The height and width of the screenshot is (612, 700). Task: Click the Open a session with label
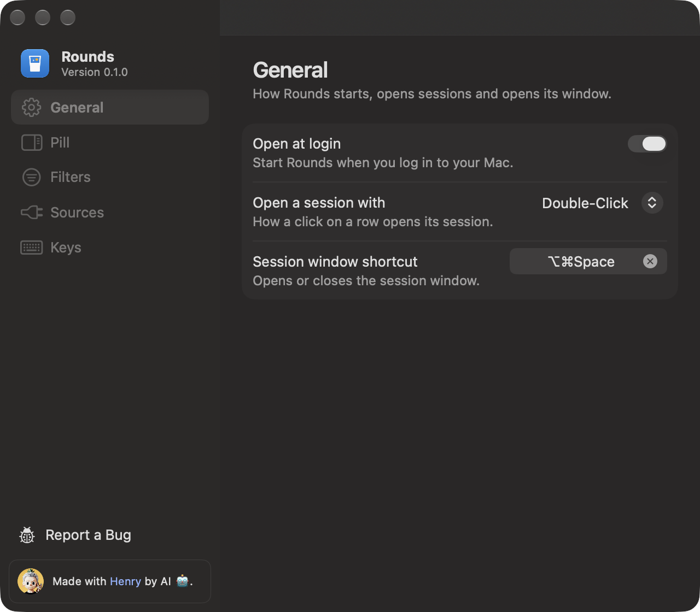pyautogui.click(x=319, y=203)
